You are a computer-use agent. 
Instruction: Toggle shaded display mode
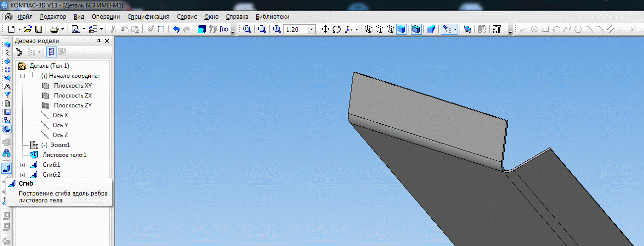(401, 29)
